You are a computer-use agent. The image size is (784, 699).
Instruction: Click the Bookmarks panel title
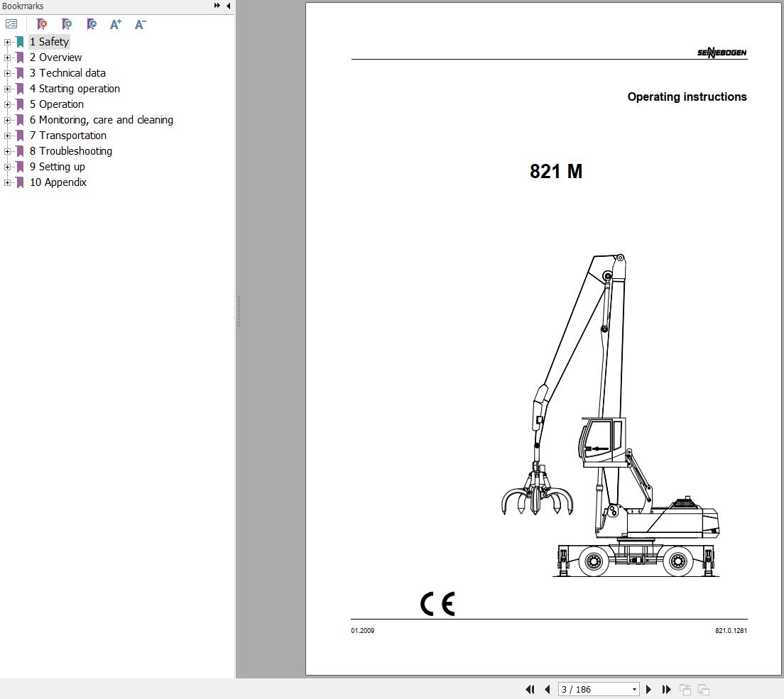coord(23,6)
